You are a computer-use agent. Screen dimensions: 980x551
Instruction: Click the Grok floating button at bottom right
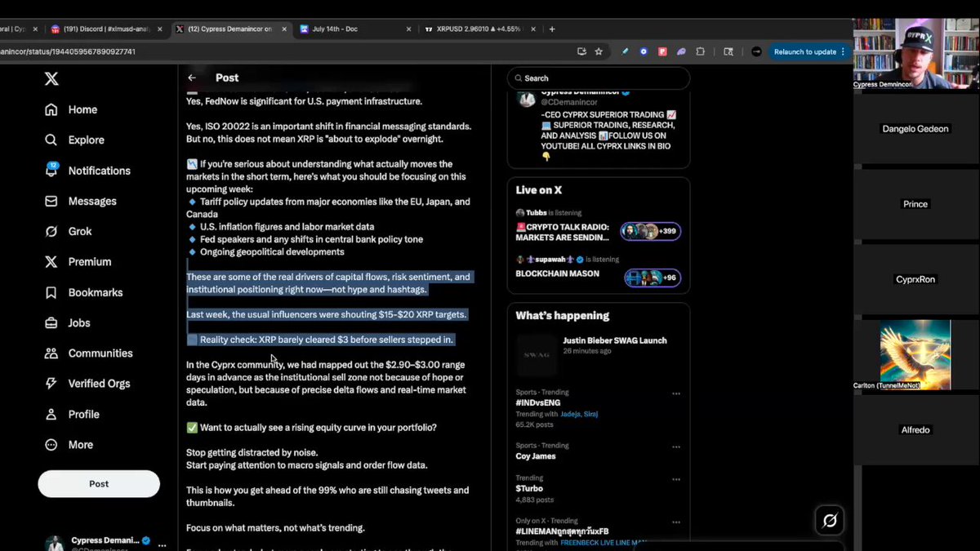[830, 520]
